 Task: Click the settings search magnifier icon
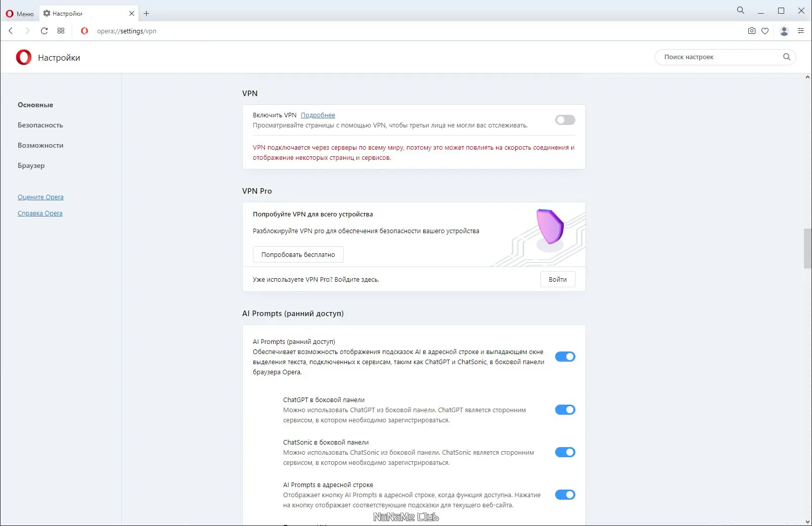(x=787, y=57)
